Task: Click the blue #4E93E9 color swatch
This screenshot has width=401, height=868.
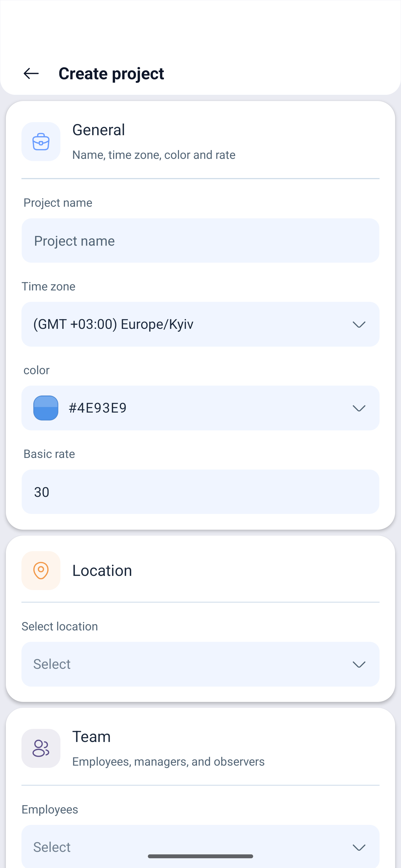Action: coord(46,408)
